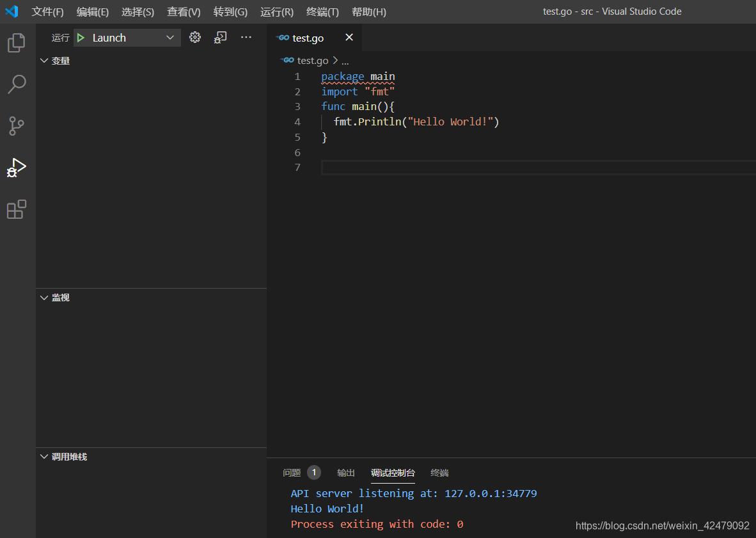
Task: Open the 终端(T) menu
Action: pos(322,12)
